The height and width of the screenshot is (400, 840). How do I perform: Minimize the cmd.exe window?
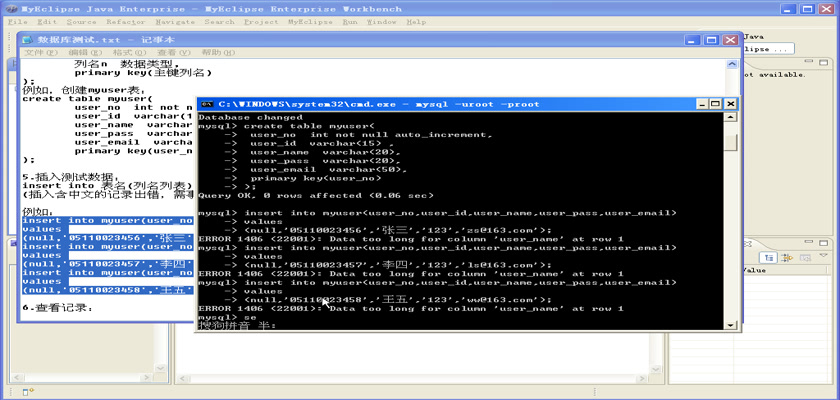(701, 104)
